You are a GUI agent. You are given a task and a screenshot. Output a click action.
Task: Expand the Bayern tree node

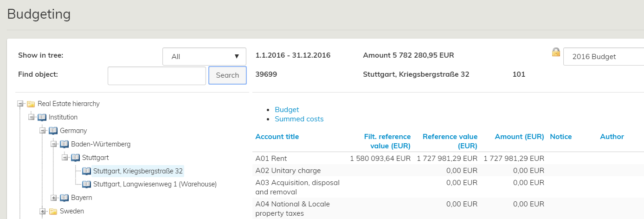[54, 198]
